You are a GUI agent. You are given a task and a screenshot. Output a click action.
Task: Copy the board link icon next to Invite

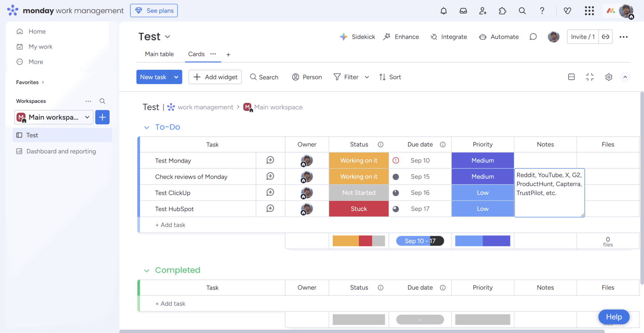(605, 37)
